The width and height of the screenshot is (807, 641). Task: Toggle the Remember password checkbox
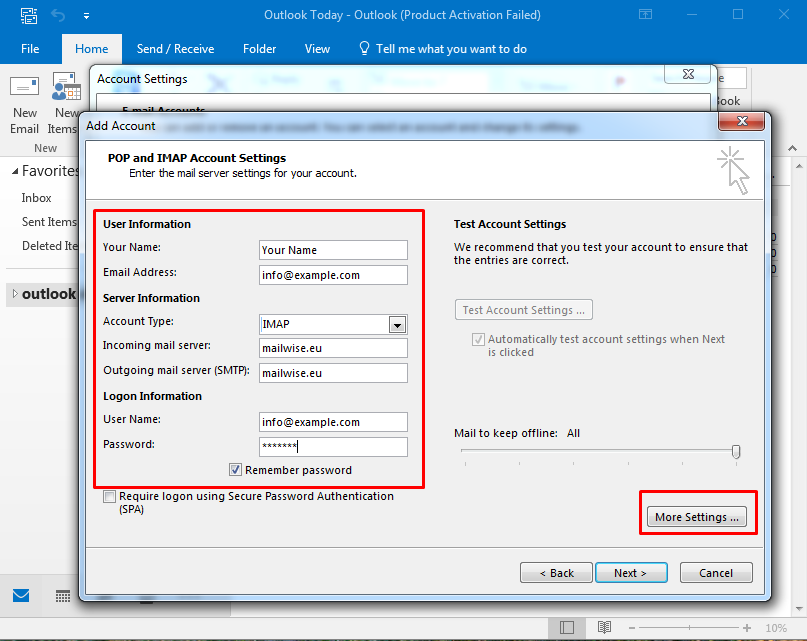click(x=235, y=470)
